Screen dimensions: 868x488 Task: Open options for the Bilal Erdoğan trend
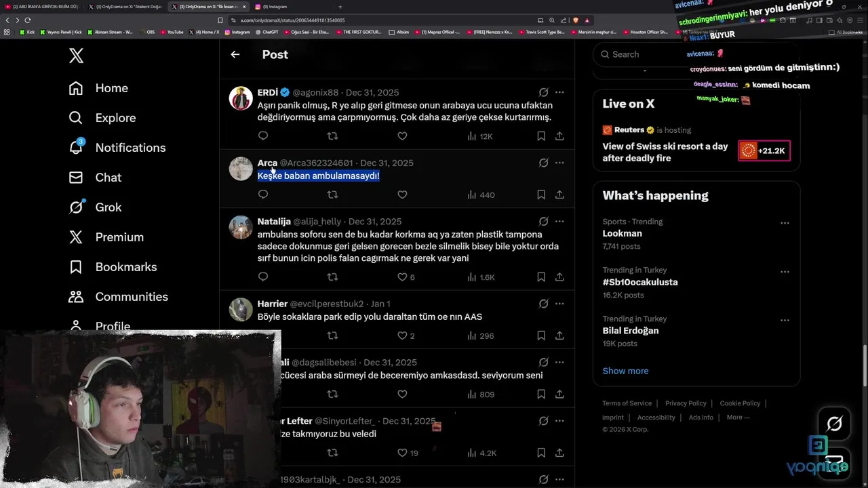(785, 320)
